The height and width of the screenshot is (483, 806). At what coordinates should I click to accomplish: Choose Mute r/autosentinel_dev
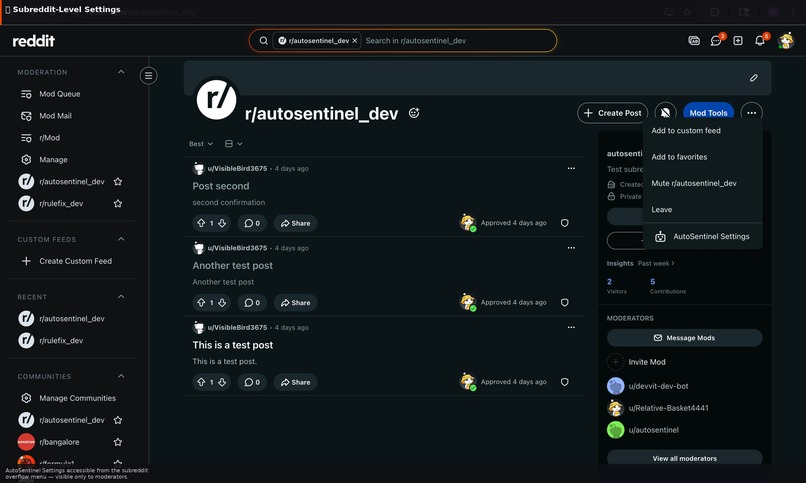tap(702, 183)
